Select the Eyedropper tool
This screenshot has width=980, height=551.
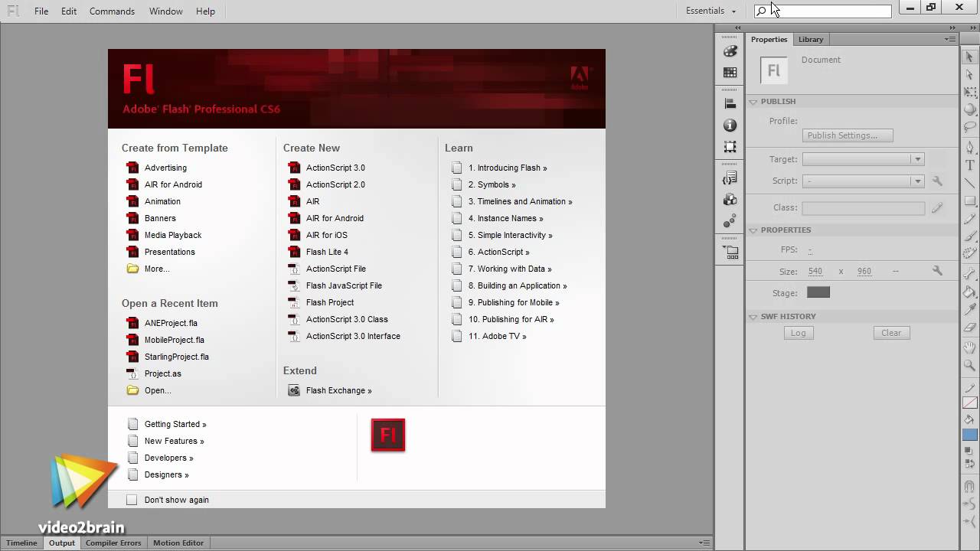[x=969, y=309]
